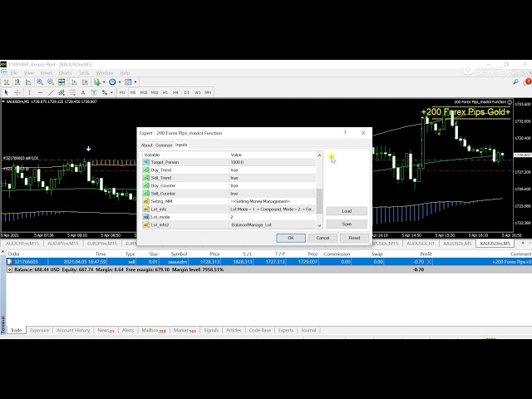This screenshot has height=399, width=532.
Task: Switch to the Common tab
Action: 164,145
